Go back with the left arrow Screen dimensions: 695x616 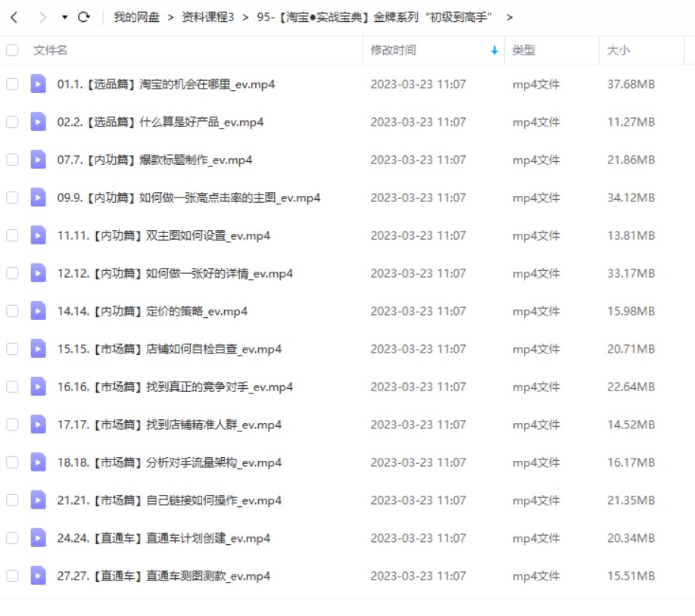pos(14,17)
